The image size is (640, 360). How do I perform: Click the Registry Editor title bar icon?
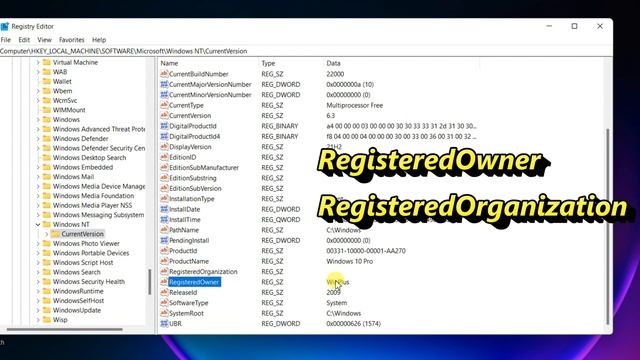click(4, 27)
